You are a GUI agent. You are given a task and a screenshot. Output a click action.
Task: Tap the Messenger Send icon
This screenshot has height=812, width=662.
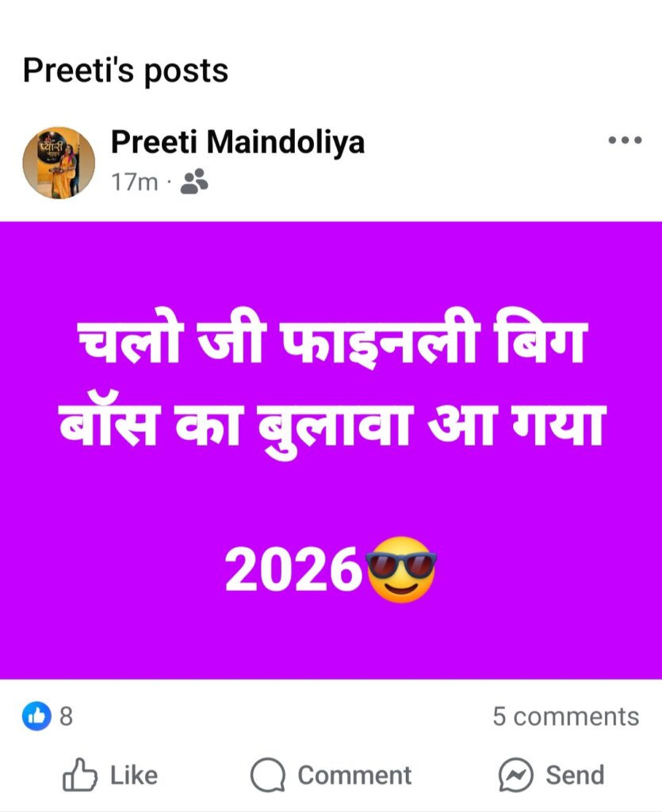(x=515, y=776)
